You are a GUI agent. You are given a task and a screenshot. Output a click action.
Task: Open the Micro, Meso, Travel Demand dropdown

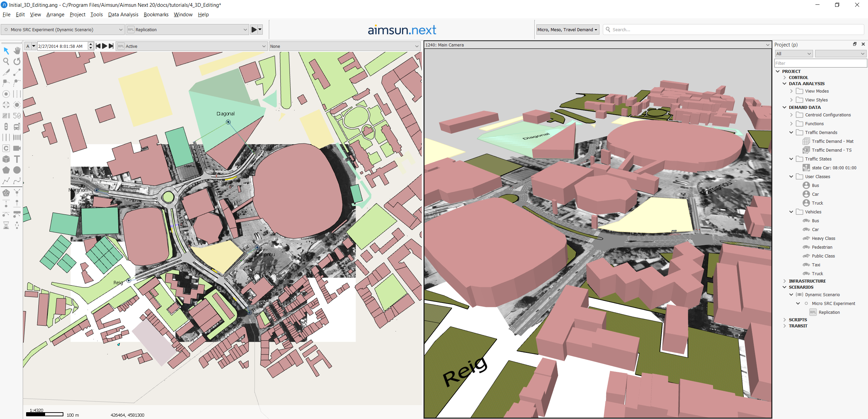click(x=567, y=30)
